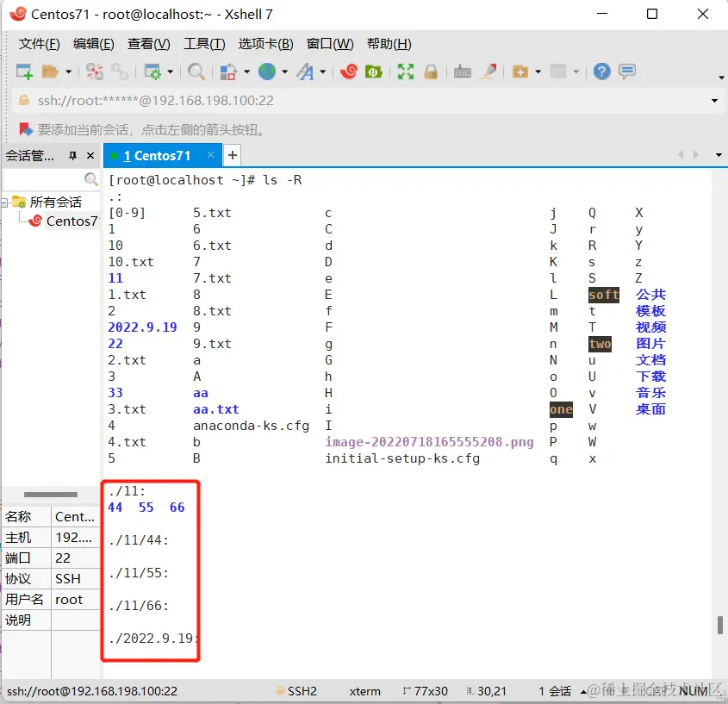The image size is (728, 704).
Task: Collapse the 所有会话 tree node
Action: [6, 202]
